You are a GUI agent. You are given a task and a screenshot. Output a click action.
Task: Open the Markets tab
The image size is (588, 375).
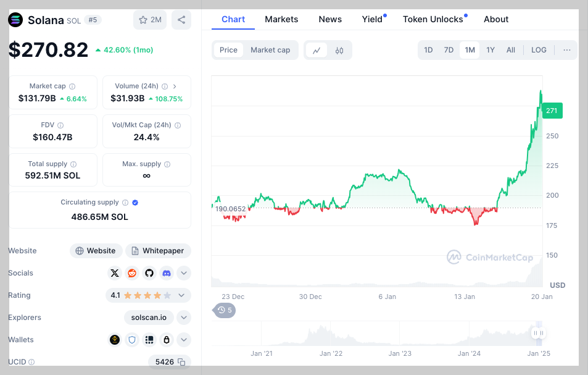coord(281,20)
